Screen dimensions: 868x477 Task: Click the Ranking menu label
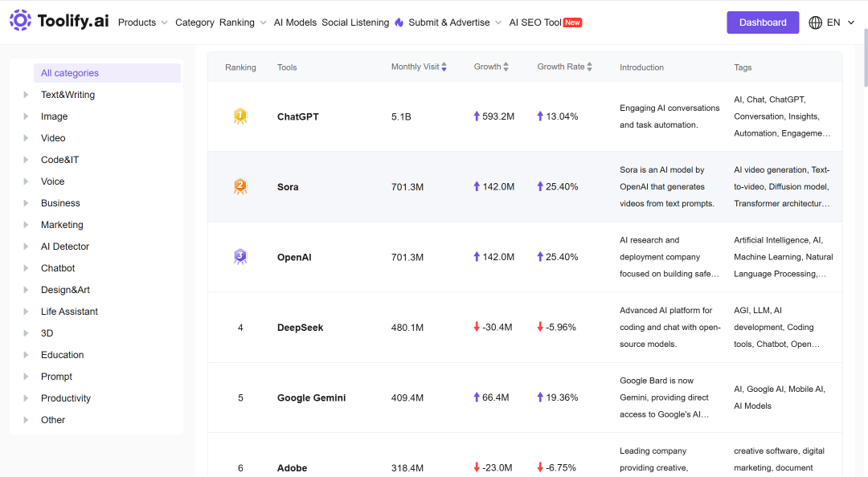point(237,22)
